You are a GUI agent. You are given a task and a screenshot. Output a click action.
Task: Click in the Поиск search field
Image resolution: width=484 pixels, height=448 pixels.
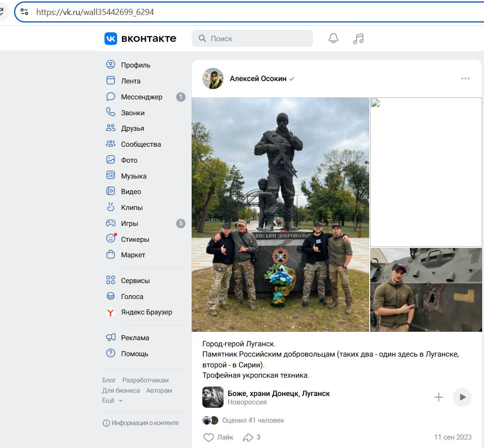point(252,38)
